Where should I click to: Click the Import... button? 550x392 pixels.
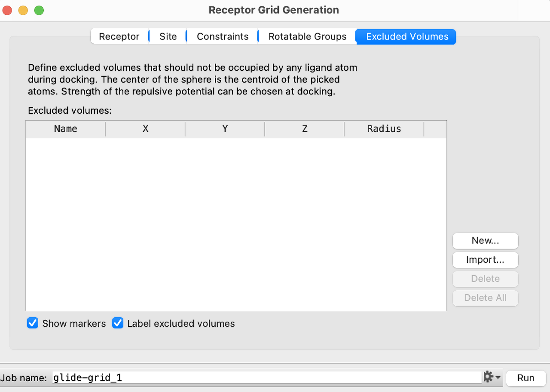pos(486,260)
